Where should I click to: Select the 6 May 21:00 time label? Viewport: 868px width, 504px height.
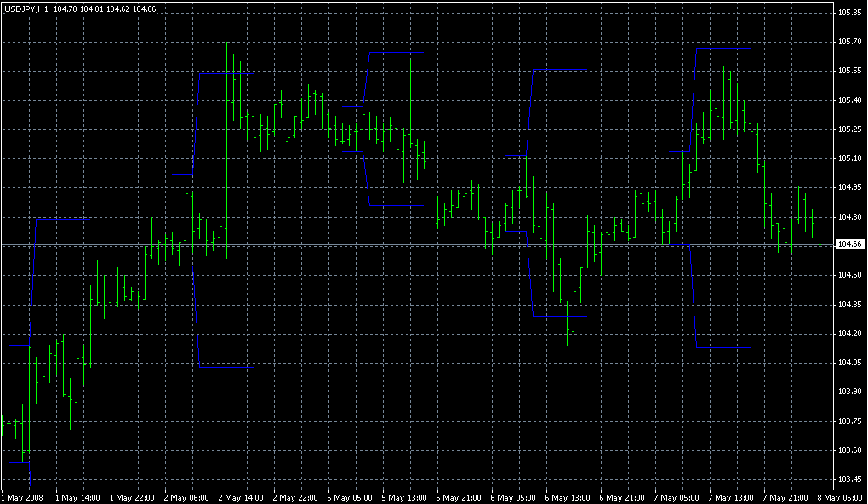pyautogui.click(x=622, y=497)
